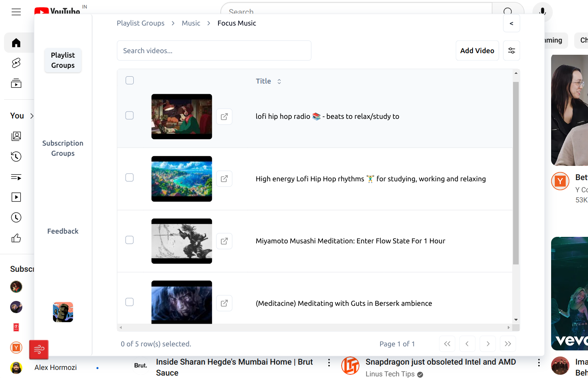Select the High energy Lofi row checkbox
Screen dimensions: 588x378
click(x=130, y=178)
